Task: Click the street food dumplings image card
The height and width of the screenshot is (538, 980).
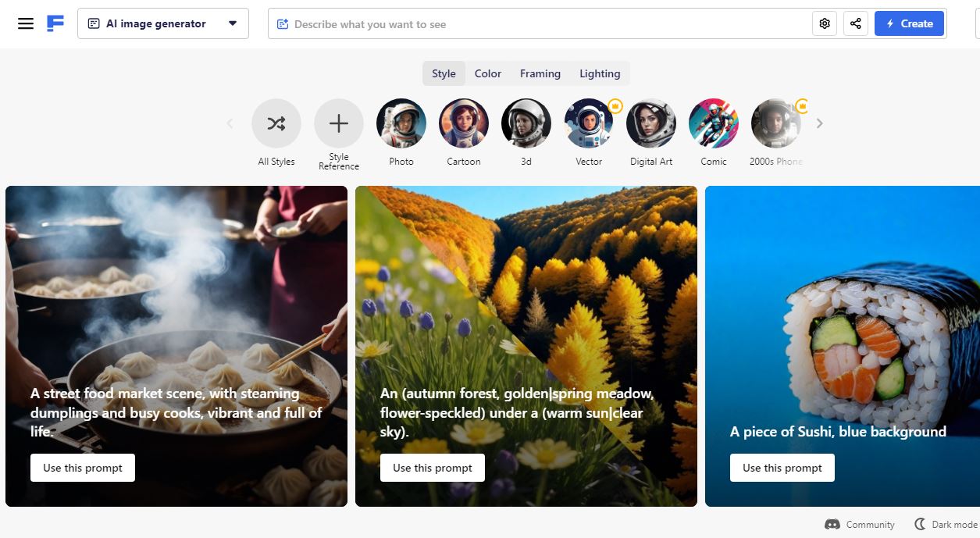Action: pos(176,346)
